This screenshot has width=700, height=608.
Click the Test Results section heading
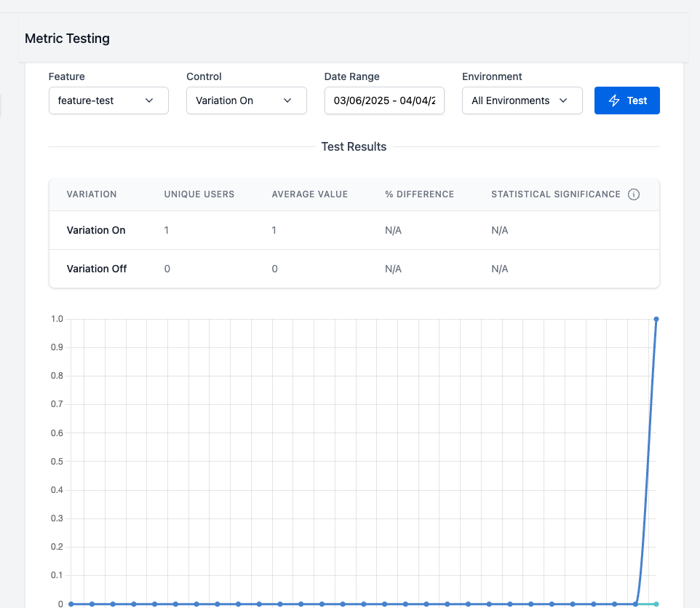point(354,146)
